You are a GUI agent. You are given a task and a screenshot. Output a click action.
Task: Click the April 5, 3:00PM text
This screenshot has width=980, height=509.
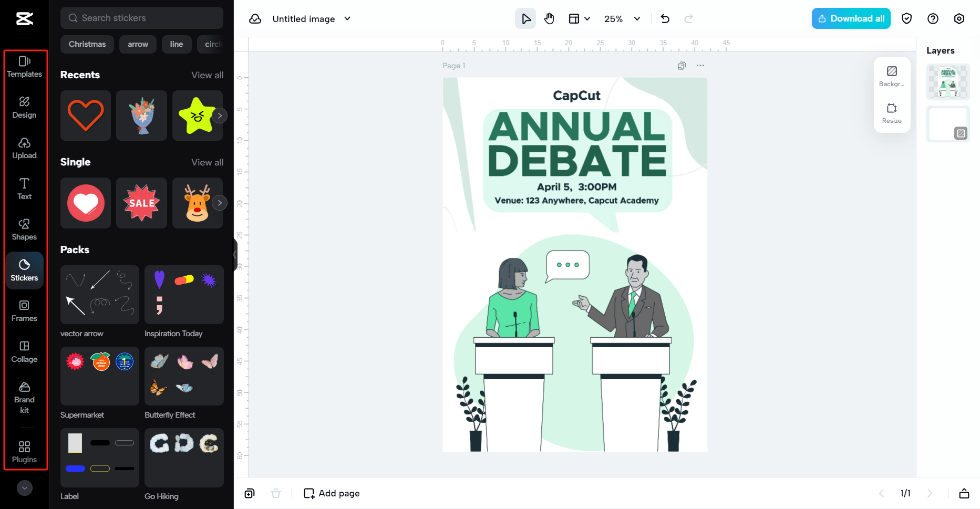coord(576,187)
